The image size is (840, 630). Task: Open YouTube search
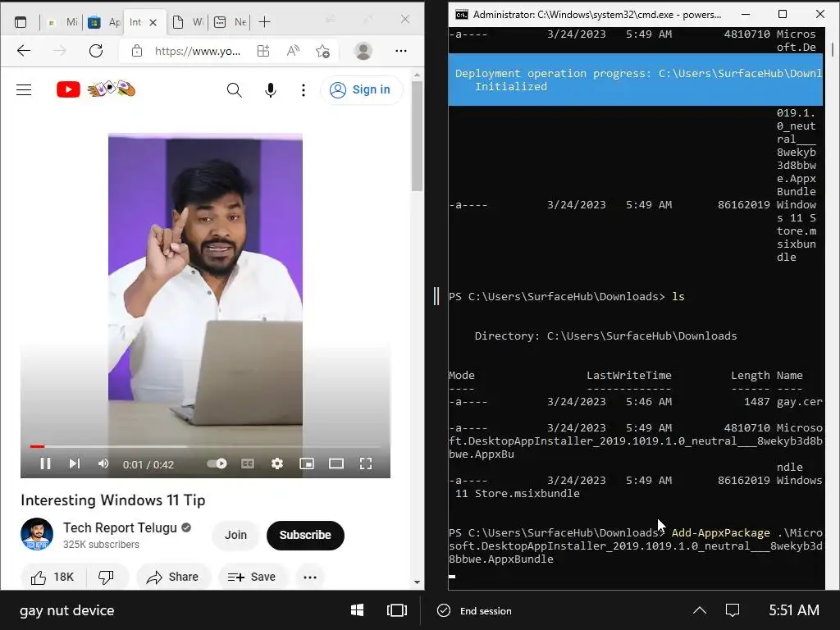tap(234, 90)
